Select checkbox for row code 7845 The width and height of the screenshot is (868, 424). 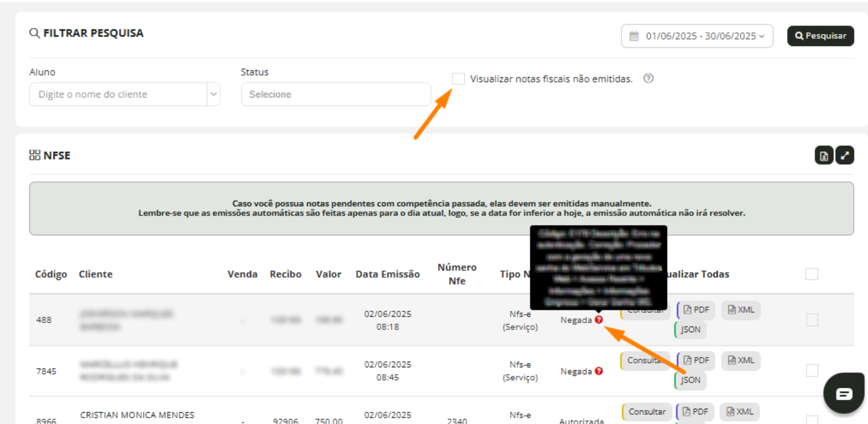[812, 370]
